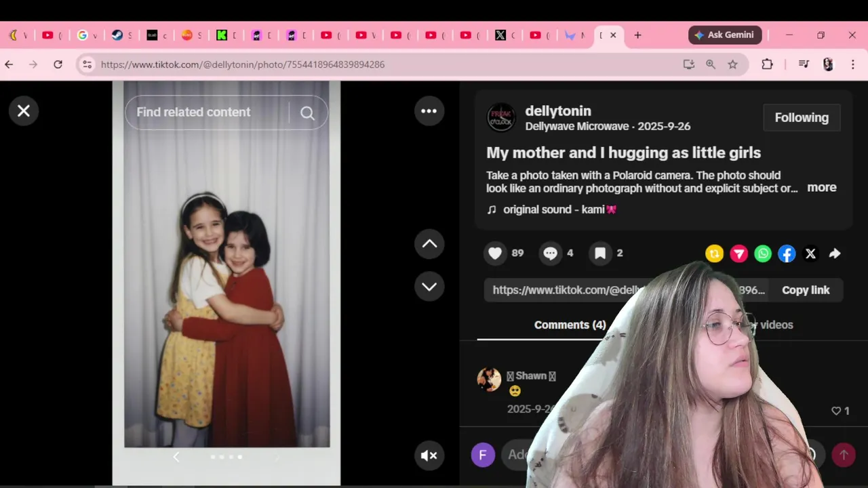Go back in browser history
Viewport: 868px width, 488px height.
coord(9,64)
